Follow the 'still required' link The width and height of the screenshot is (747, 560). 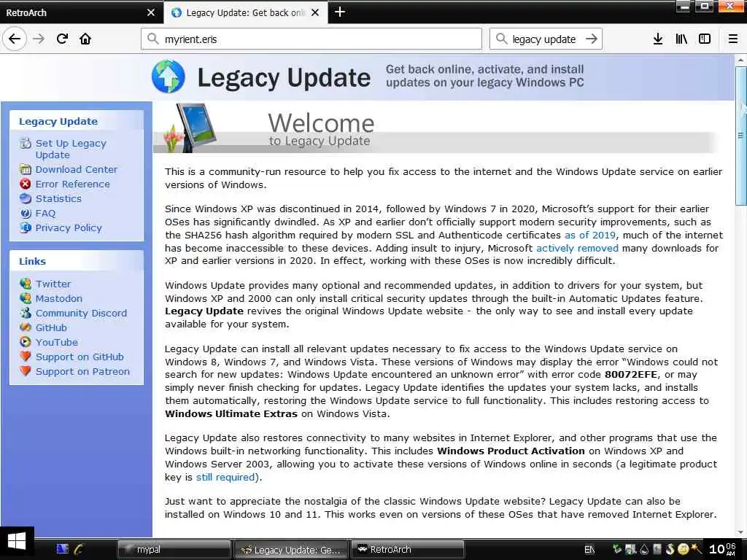pos(227,477)
